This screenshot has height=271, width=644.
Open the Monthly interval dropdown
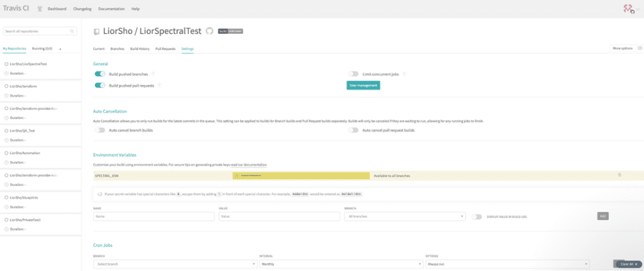pyautogui.click(x=341, y=264)
